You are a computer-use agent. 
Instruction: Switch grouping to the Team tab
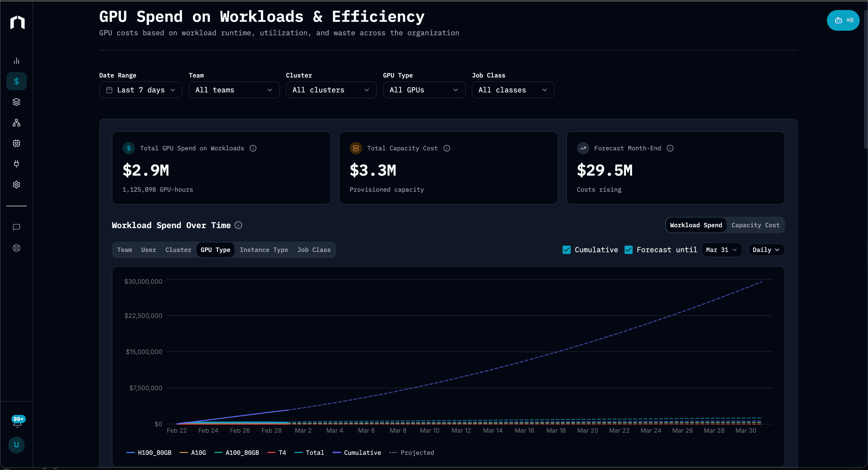(125, 250)
